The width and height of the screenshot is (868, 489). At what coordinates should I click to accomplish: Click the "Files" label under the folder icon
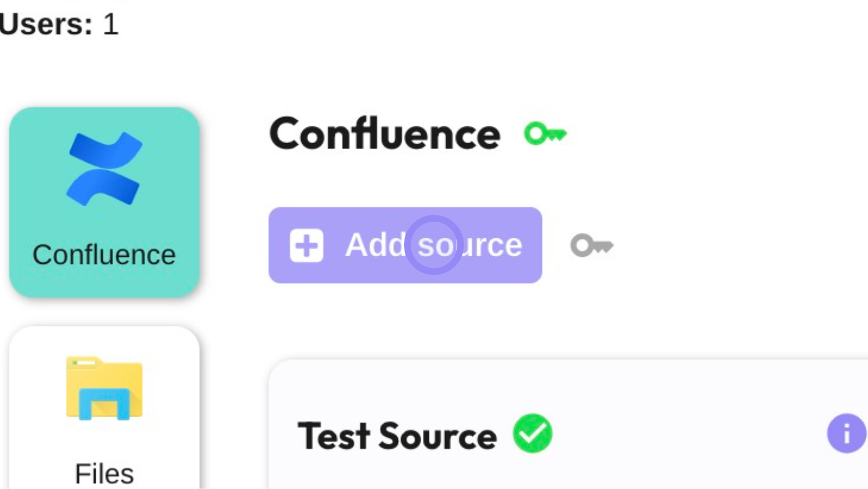(x=104, y=474)
